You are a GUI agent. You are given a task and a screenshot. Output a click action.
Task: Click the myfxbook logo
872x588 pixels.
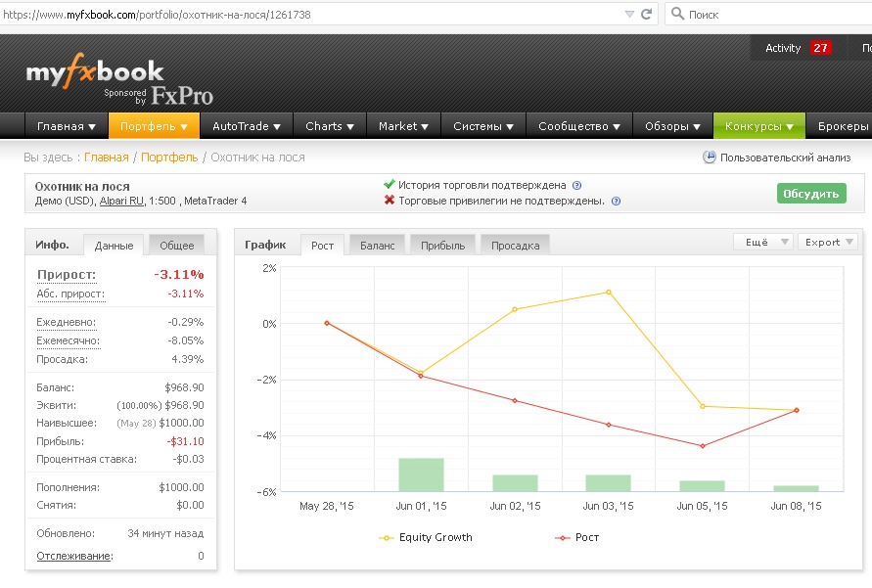(x=95, y=71)
